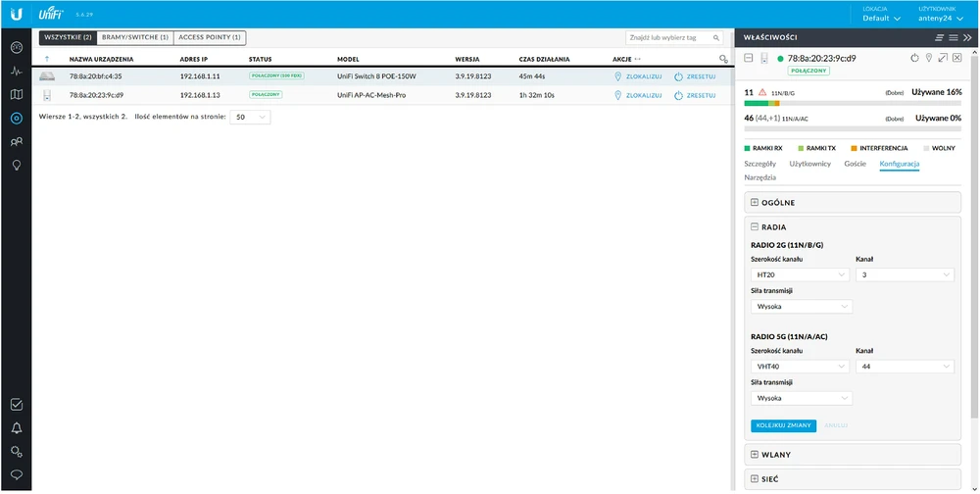Open the Clients page from the sidebar
980x494 pixels.
16,142
